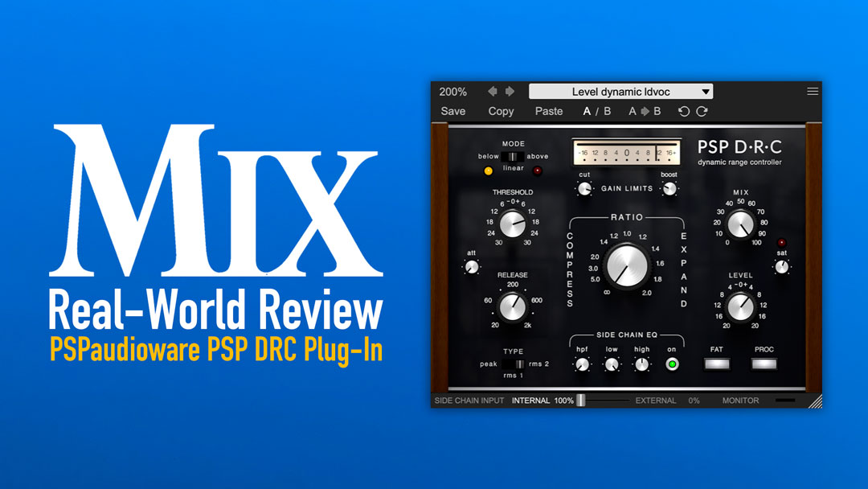Click the resize grip in plugin corner
868x489 pixels.
point(814,401)
